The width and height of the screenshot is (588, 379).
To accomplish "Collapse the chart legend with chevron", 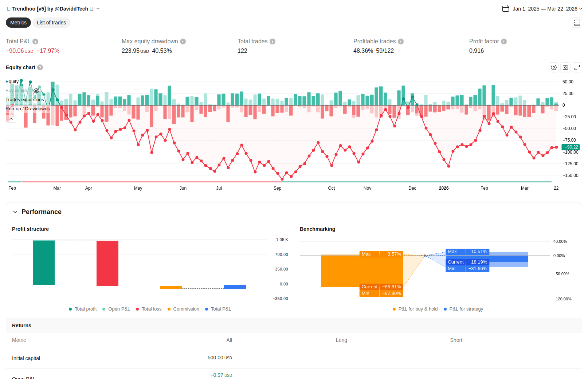I will (11, 119).
